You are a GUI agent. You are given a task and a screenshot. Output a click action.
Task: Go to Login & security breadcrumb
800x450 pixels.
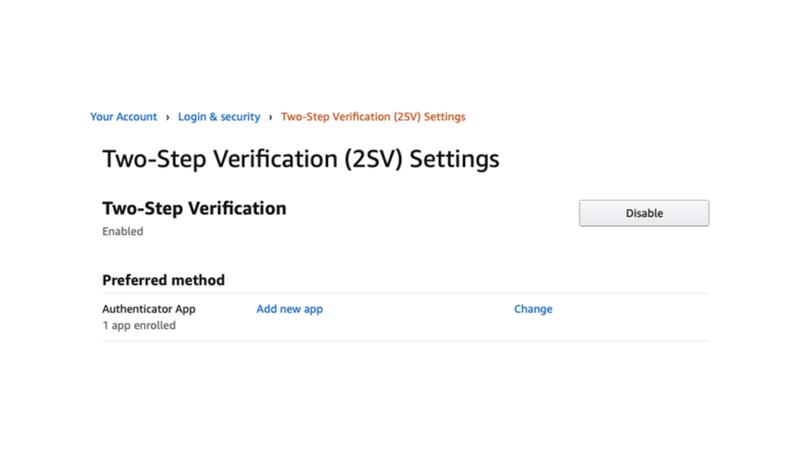coord(219,117)
